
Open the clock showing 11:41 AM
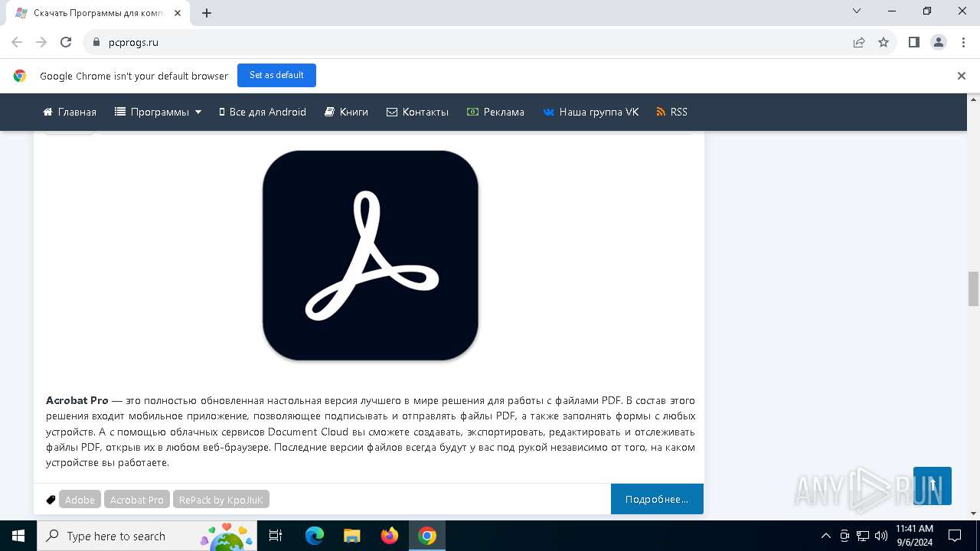point(915,536)
